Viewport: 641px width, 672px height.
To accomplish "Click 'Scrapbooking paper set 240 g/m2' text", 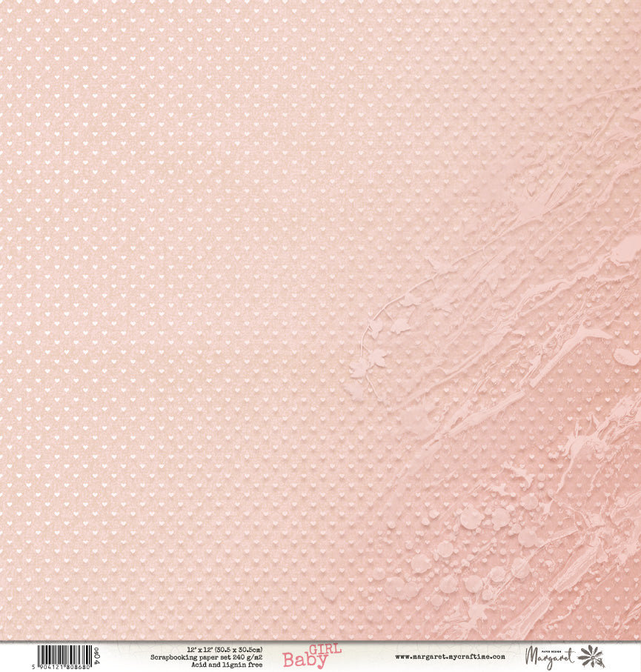I will (x=207, y=656).
